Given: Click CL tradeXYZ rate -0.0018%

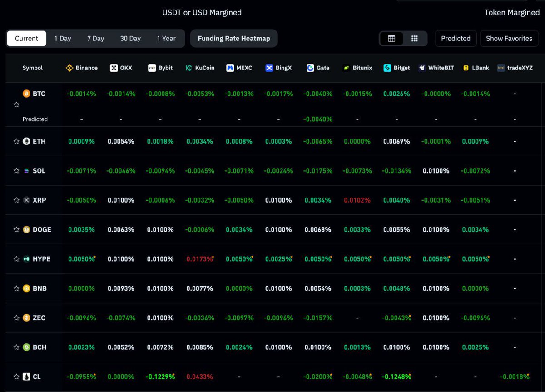Looking at the screenshot, I should click(515, 377).
